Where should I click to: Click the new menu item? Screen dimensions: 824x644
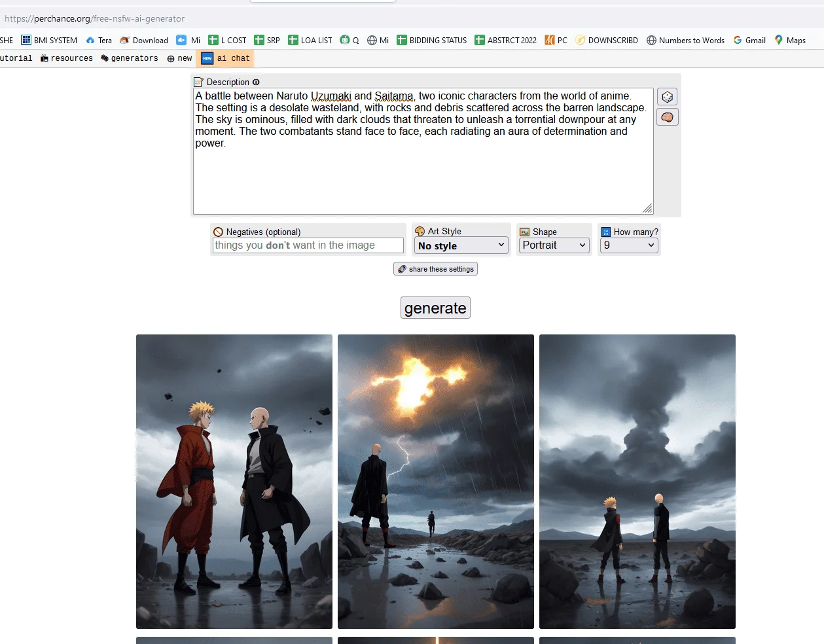(x=179, y=58)
